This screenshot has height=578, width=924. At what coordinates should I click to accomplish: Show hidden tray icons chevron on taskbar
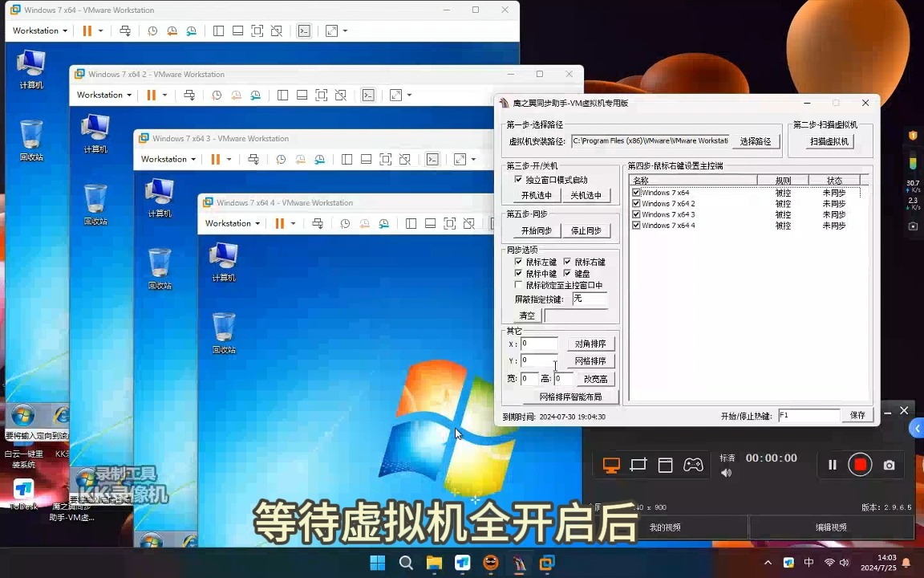point(768,563)
